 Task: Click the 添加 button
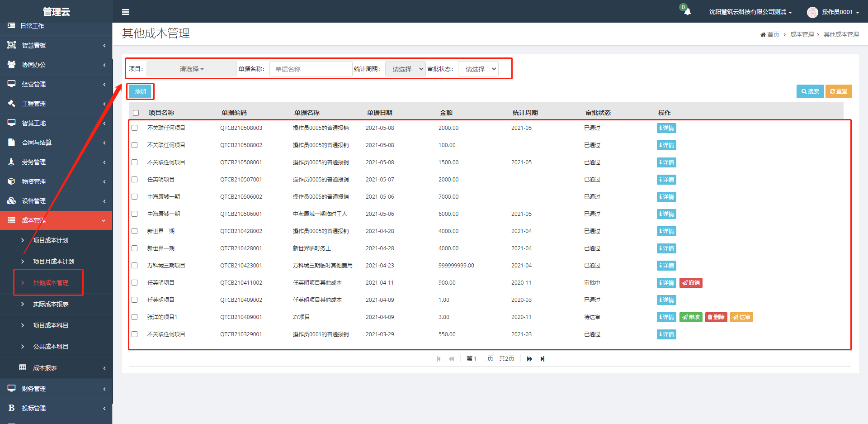pos(140,91)
